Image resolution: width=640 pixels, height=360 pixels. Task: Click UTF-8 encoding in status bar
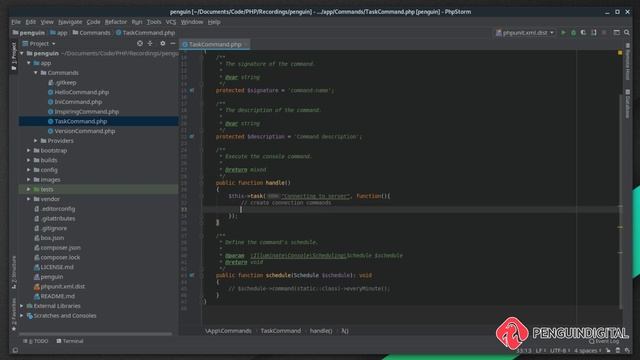pyautogui.click(x=560, y=351)
